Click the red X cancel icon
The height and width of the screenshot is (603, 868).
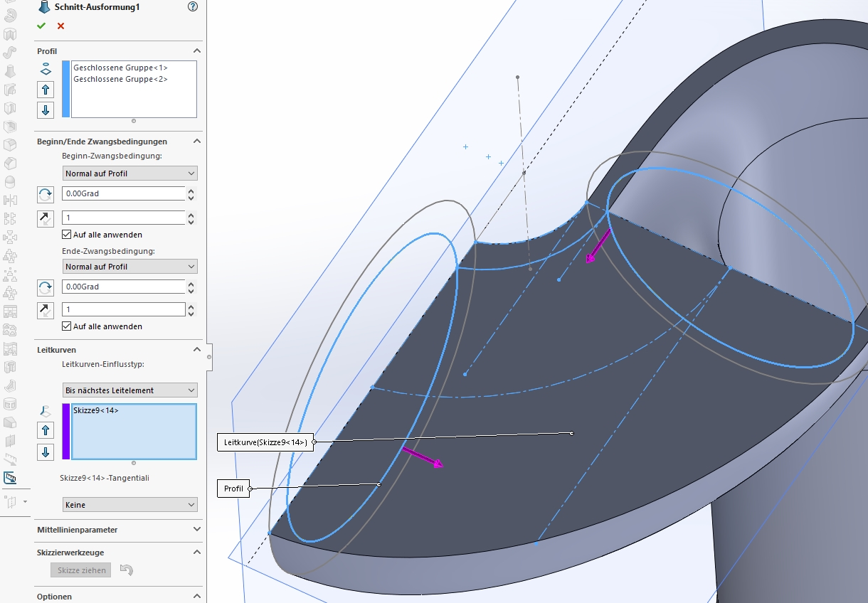click(60, 26)
